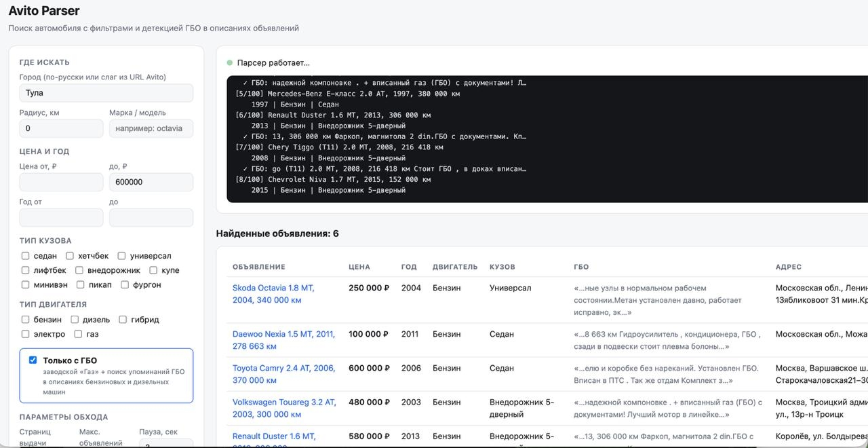Click the 250 000 ₽ price cell
The image size is (868, 448).
pos(369,288)
